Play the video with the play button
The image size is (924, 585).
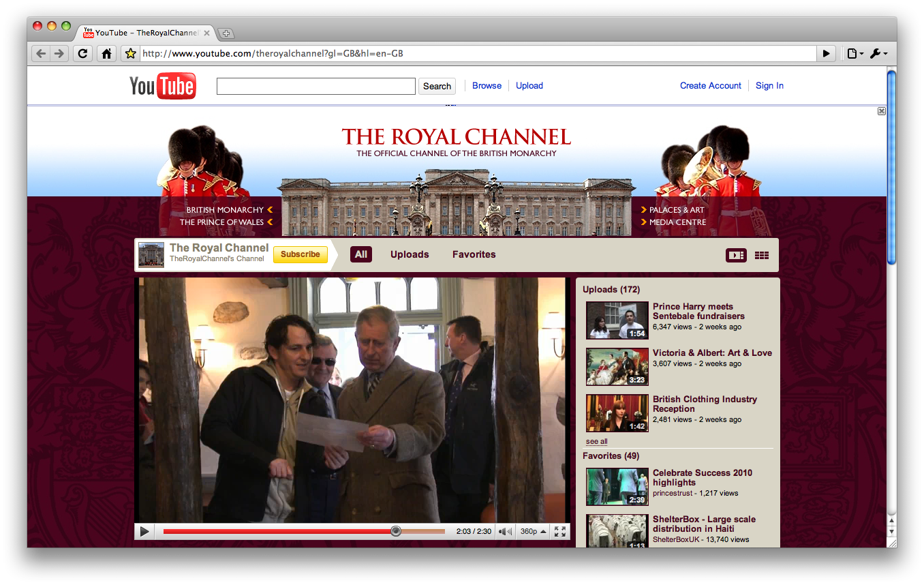[144, 531]
